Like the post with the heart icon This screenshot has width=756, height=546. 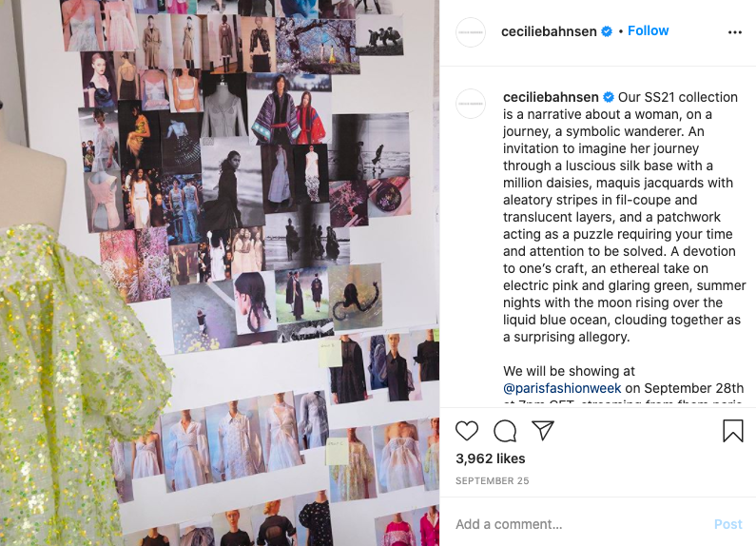coord(466,430)
